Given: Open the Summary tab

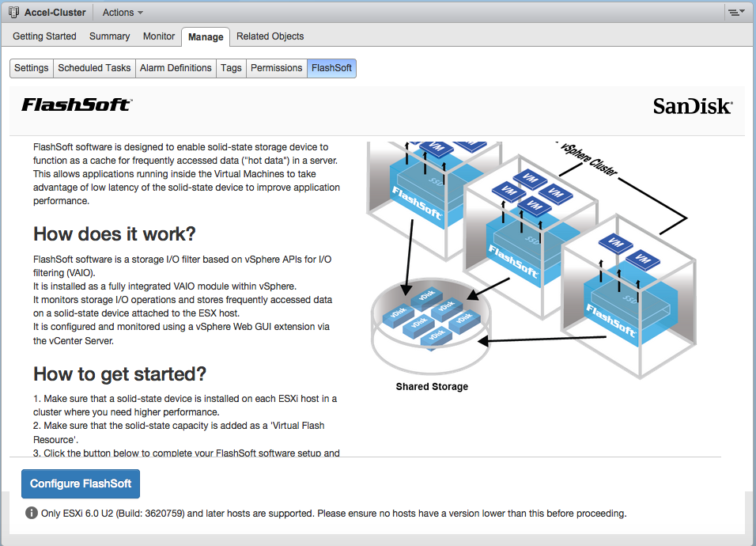Looking at the screenshot, I should coord(109,36).
